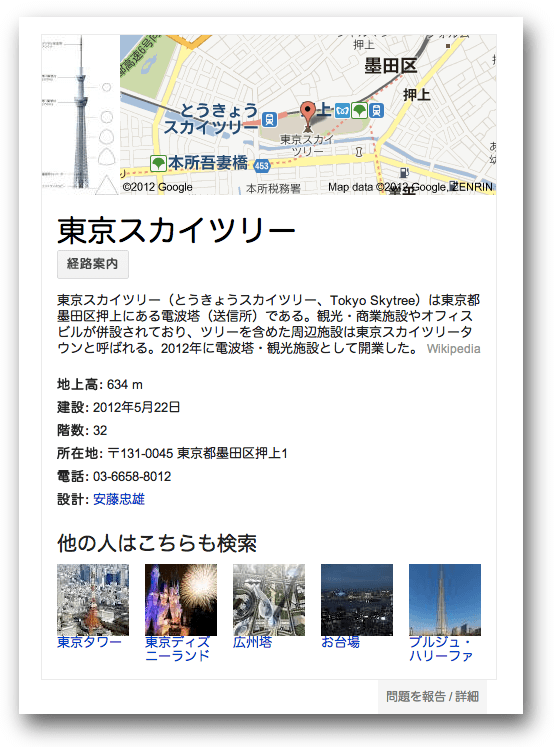Click the 階数: 32 fact

click(82, 430)
